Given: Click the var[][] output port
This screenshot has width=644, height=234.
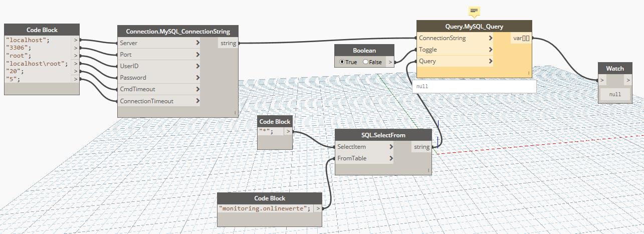Looking at the screenshot, I should (521, 38).
